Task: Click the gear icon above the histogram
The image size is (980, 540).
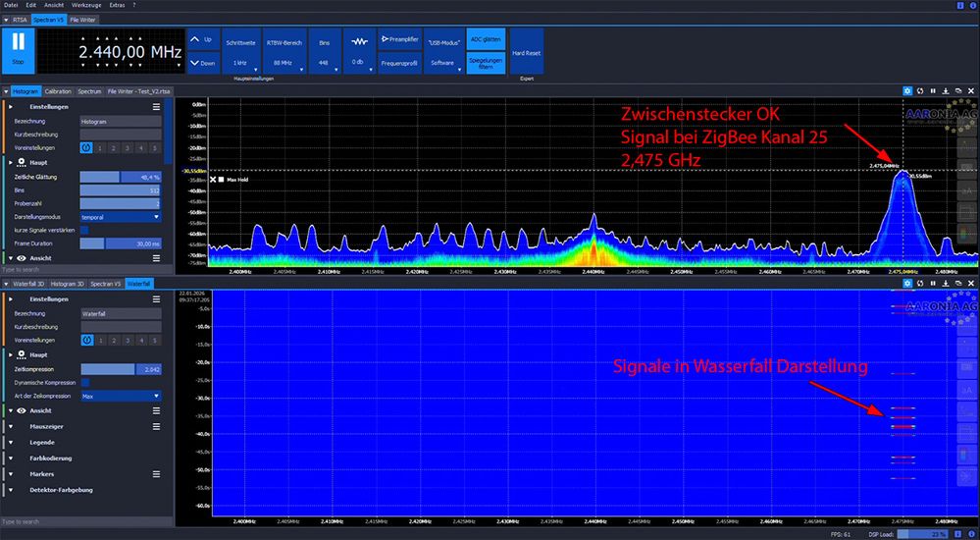Action: pos(907,91)
